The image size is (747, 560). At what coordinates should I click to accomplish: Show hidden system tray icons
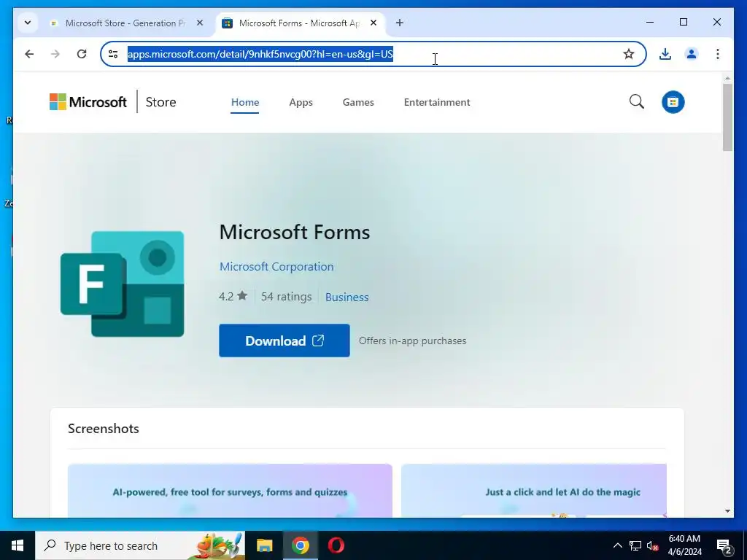click(x=617, y=545)
